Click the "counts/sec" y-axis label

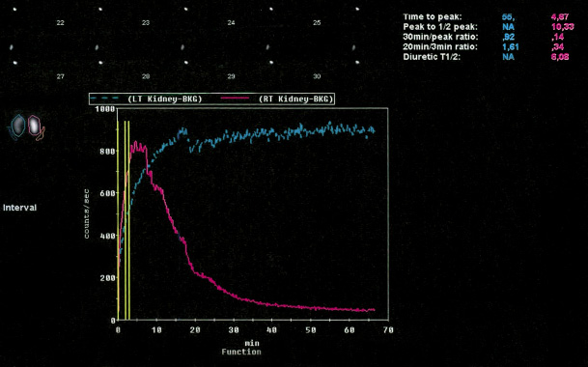tap(87, 213)
